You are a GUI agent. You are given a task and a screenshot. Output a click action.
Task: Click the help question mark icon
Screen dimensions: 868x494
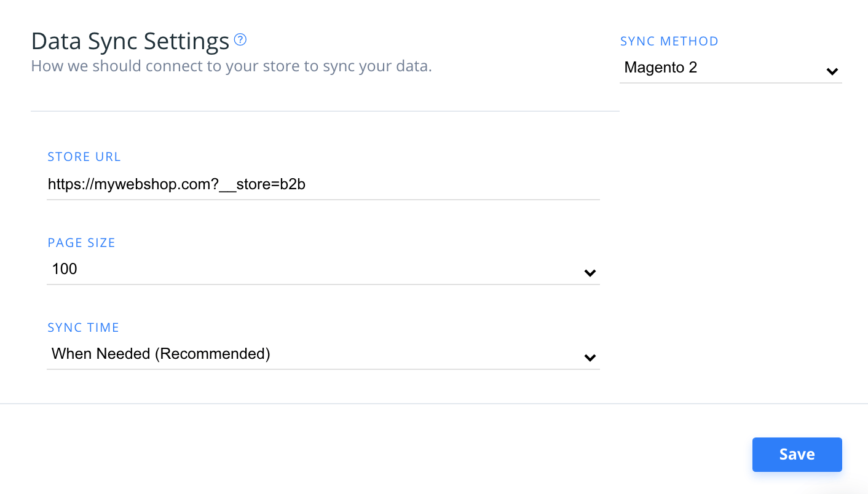tap(241, 40)
